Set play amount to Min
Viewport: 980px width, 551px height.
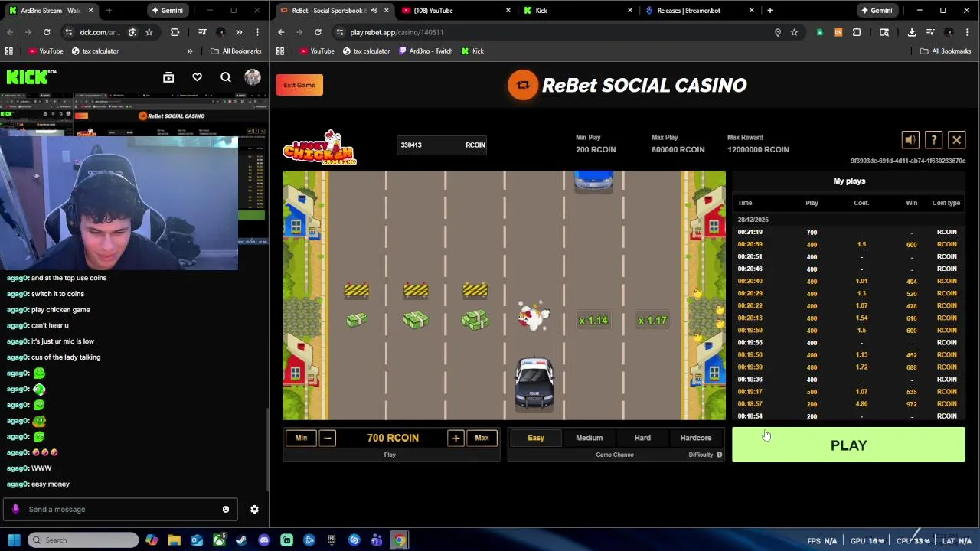[301, 438]
